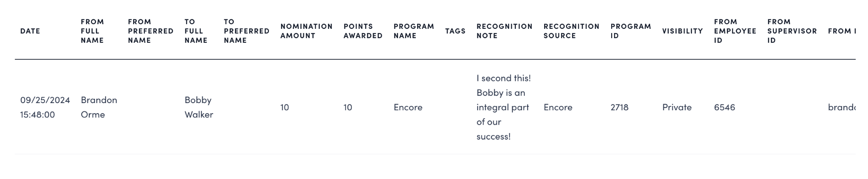Click the From Full Name column header

tap(92, 31)
